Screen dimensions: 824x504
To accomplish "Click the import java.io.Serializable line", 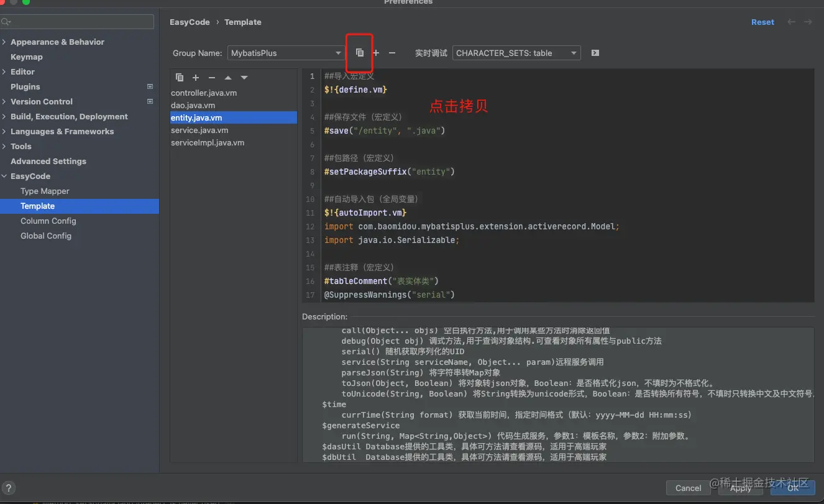I will tap(391, 240).
